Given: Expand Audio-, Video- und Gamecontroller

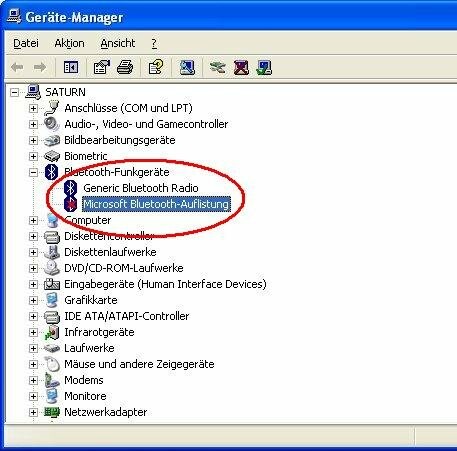Looking at the screenshot, I should tap(33, 124).
